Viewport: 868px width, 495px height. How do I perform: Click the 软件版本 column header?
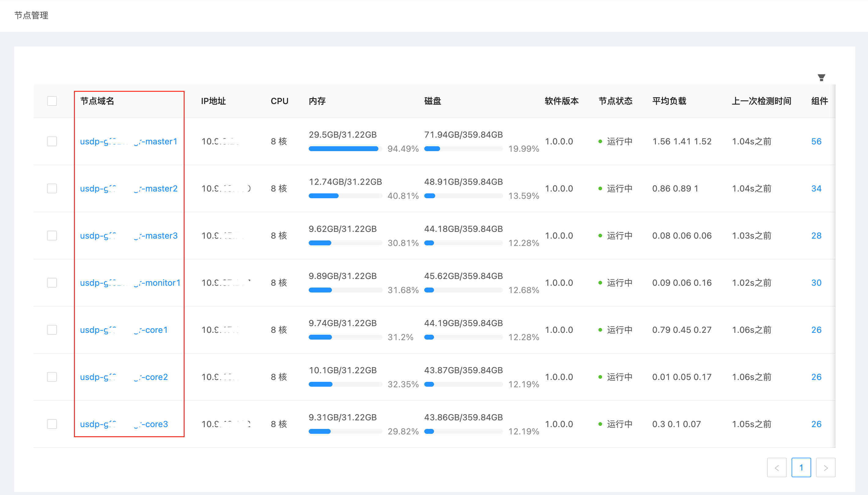[562, 101]
